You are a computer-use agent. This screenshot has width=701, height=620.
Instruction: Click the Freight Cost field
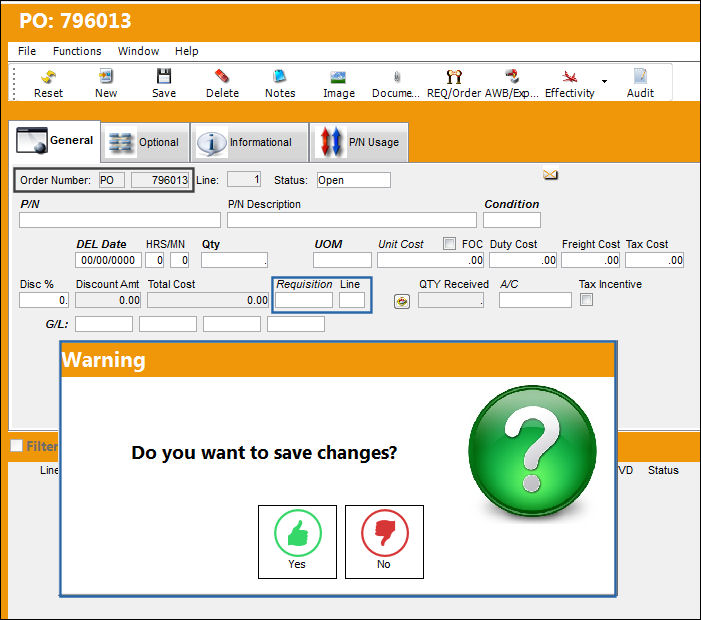point(591,260)
